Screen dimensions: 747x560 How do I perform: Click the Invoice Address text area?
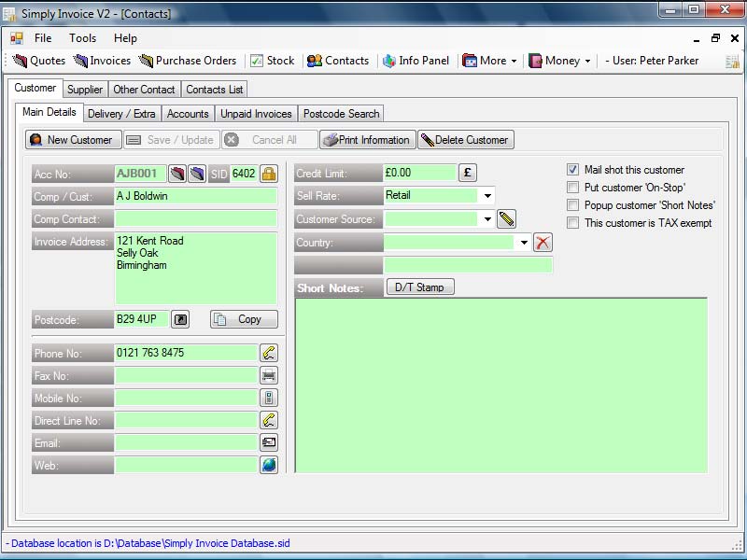coord(196,268)
